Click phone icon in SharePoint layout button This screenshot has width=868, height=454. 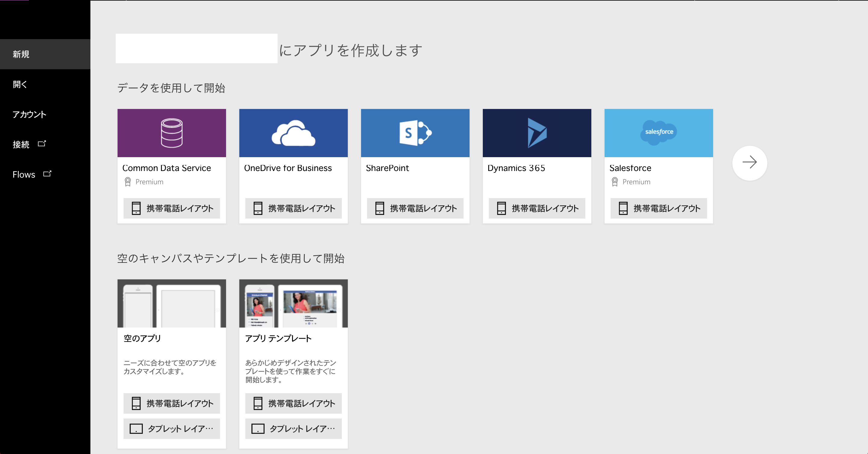click(x=379, y=208)
